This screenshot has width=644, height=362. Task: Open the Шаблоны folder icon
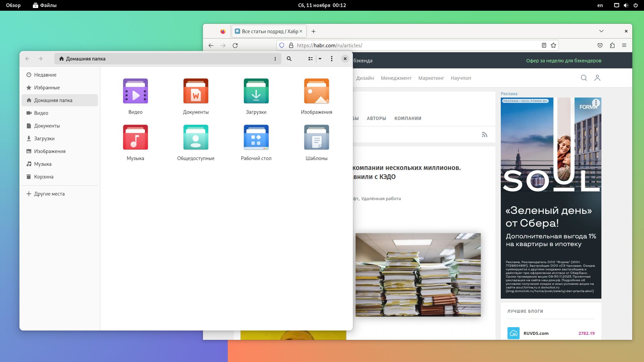[x=317, y=137]
